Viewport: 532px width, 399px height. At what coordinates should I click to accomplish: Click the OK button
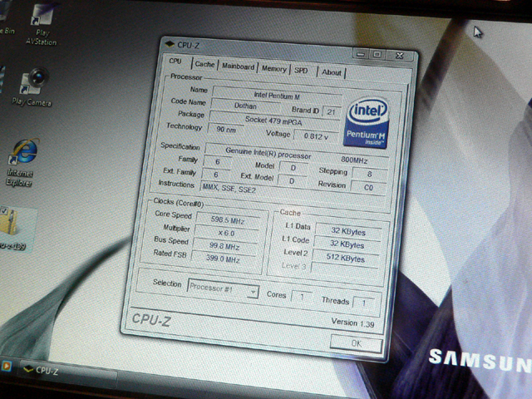357,343
